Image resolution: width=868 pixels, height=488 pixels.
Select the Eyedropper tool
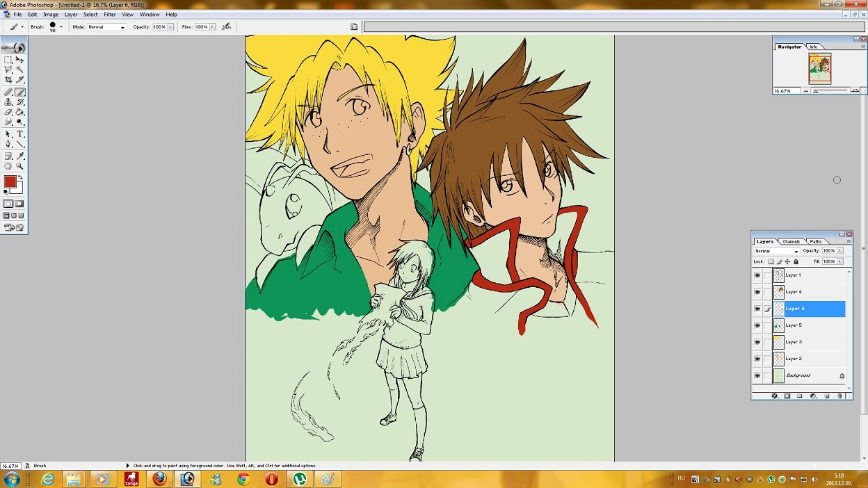tap(20, 156)
